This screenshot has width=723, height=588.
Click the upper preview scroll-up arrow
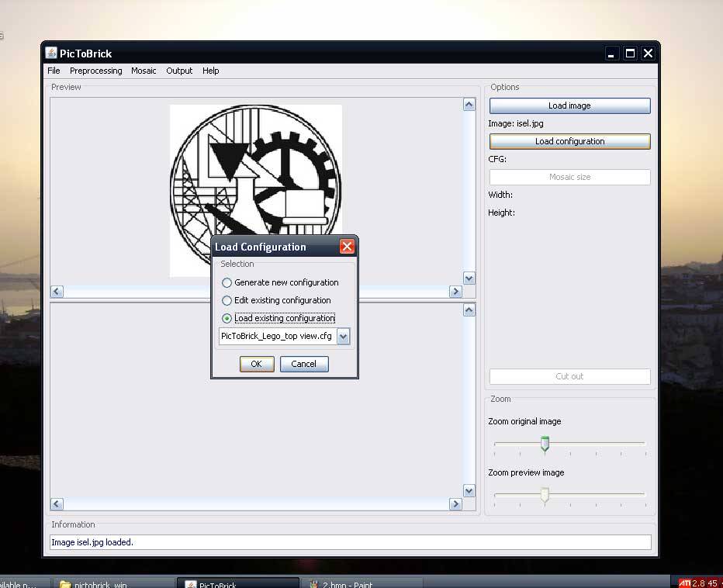tap(469, 105)
